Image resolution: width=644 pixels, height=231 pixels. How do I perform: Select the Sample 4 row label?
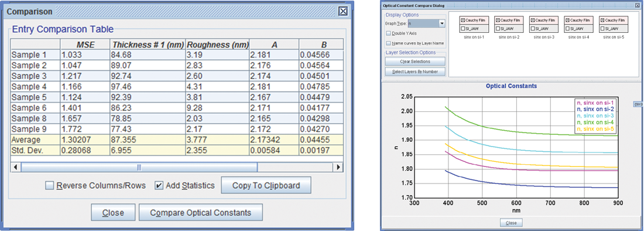pyautogui.click(x=35, y=87)
